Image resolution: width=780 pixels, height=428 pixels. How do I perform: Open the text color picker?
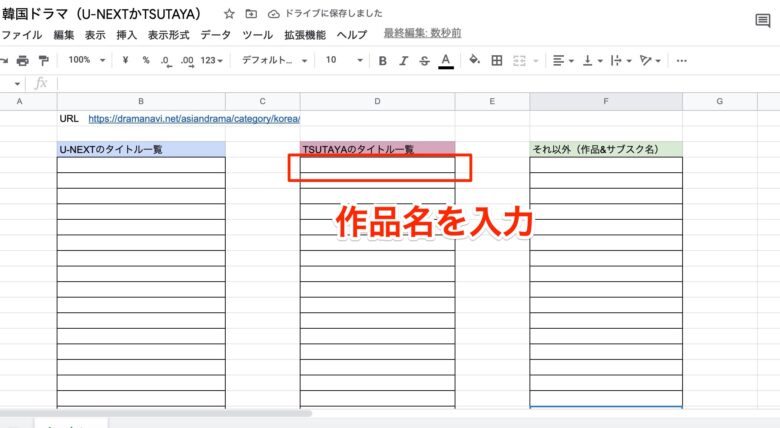point(446,61)
